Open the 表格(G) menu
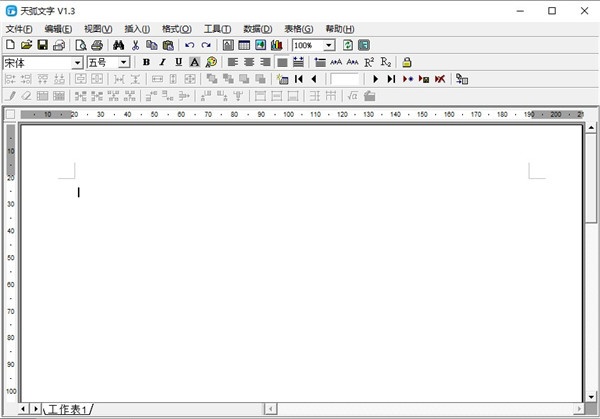The height and width of the screenshot is (419, 600). [298, 29]
